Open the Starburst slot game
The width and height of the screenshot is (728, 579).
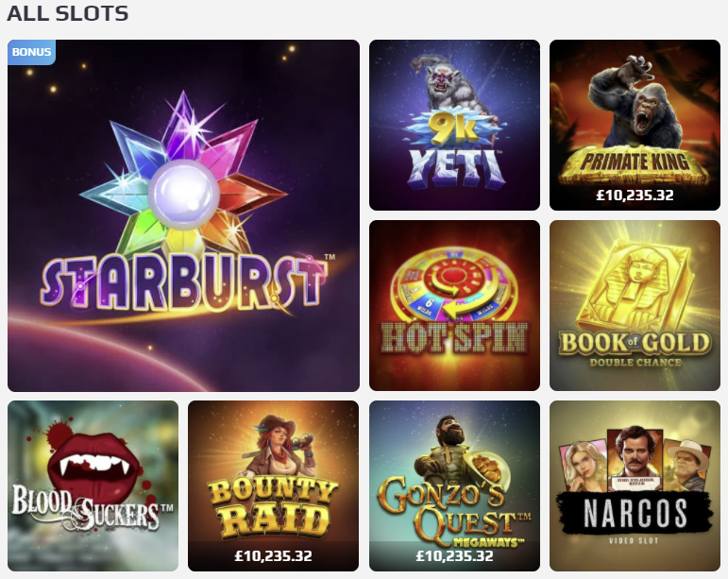point(183,215)
